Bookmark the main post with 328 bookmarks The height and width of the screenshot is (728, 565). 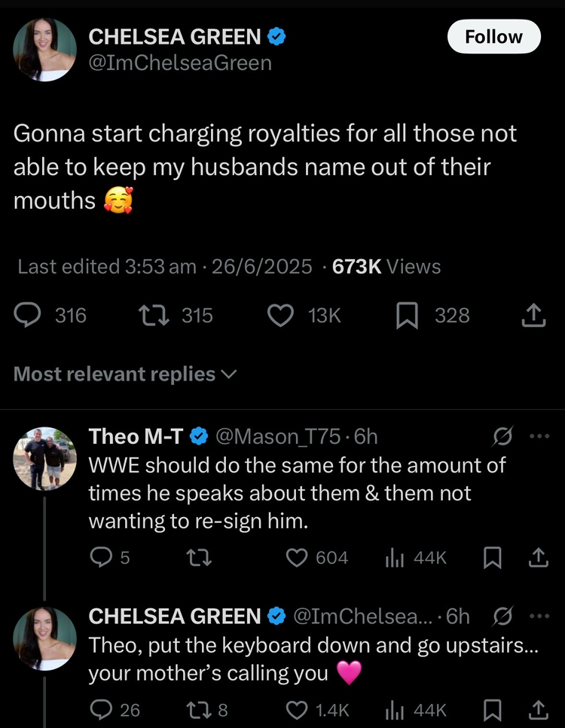point(407,315)
